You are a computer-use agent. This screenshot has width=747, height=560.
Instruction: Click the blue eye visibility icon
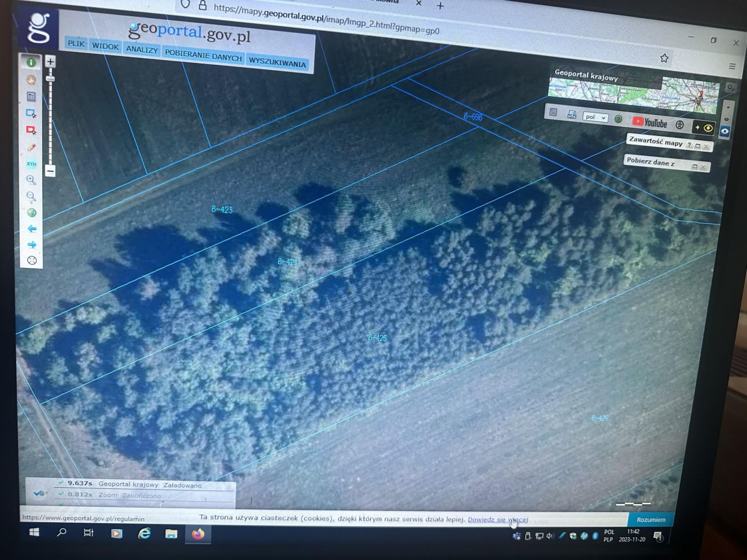[x=725, y=131]
